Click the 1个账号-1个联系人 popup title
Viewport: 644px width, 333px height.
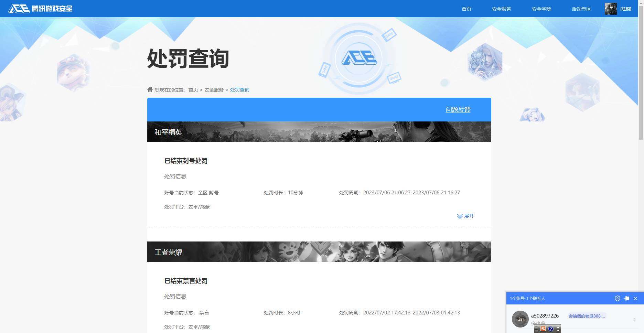pos(527,298)
